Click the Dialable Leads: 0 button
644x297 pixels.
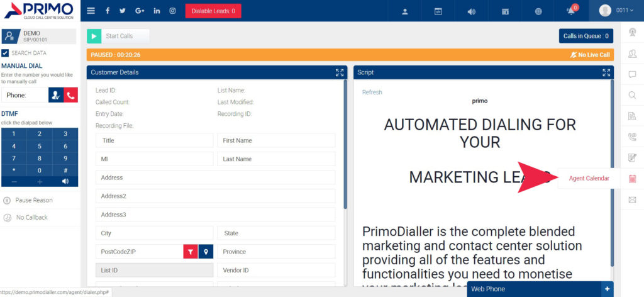pyautogui.click(x=213, y=11)
